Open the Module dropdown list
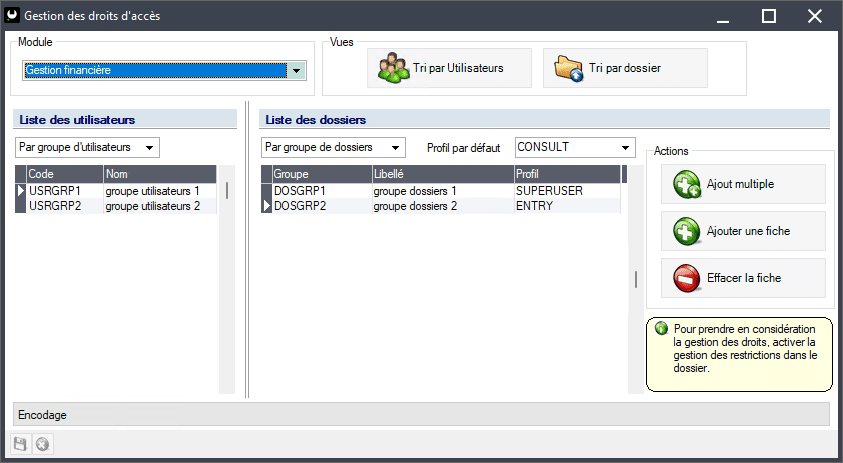This screenshot has height=463, width=843. point(296,71)
